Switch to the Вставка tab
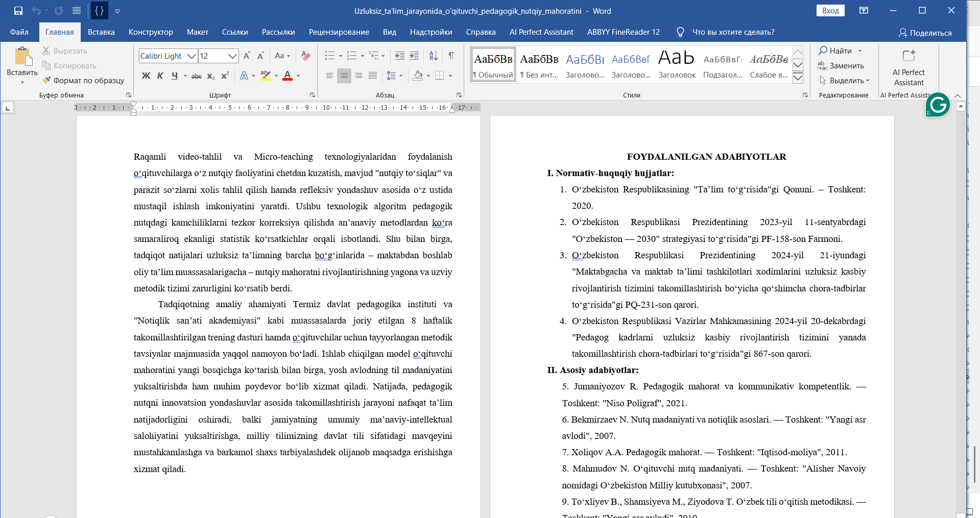 pos(101,32)
